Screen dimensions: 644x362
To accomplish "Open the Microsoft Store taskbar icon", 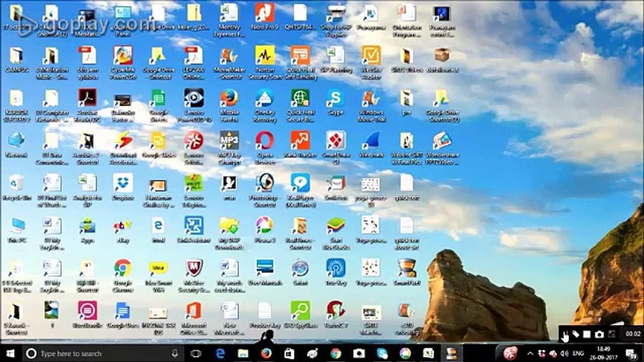I will 289,353.
